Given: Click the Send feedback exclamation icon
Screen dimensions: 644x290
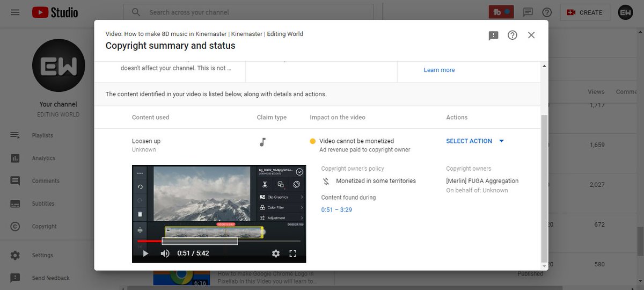Looking at the screenshot, I should [x=15, y=278].
